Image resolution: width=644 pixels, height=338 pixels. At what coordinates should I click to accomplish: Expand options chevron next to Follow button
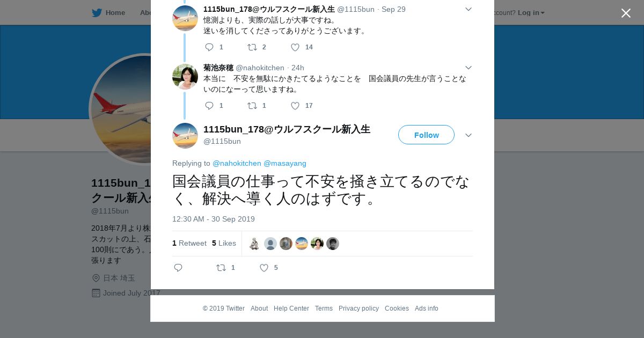click(469, 135)
